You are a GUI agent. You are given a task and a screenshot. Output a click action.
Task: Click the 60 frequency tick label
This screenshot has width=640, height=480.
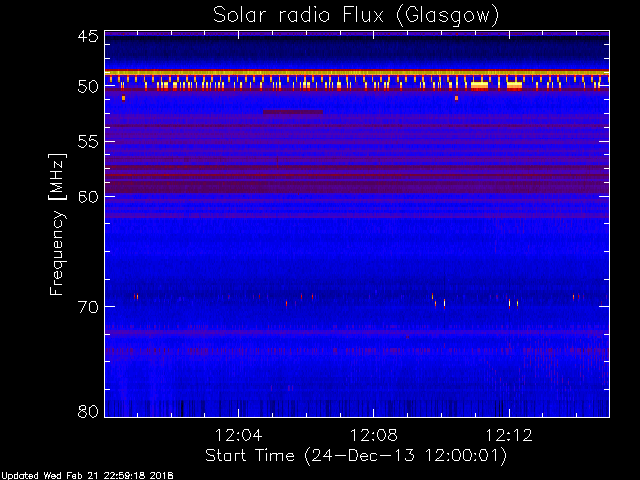point(88,197)
